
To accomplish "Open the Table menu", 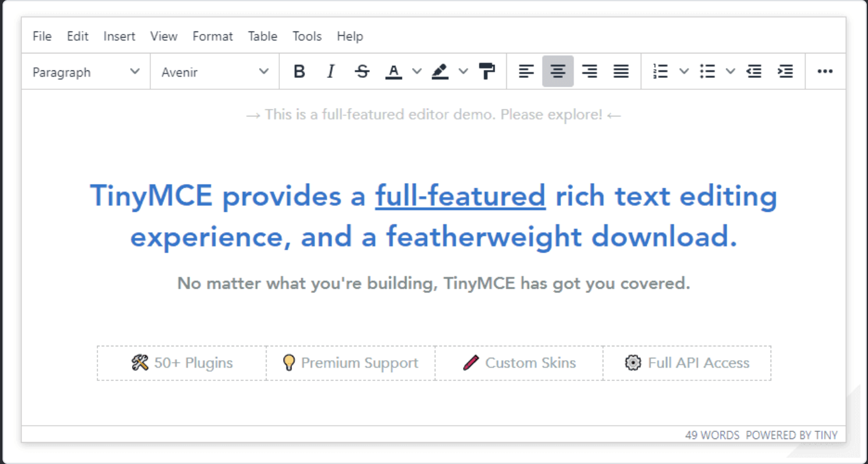I will coord(263,36).
